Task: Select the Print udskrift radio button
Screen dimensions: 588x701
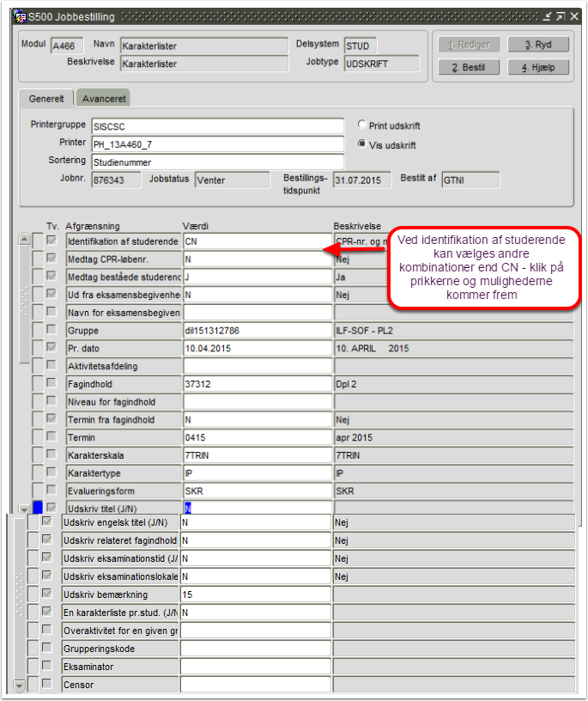Action: click(362, 125)
